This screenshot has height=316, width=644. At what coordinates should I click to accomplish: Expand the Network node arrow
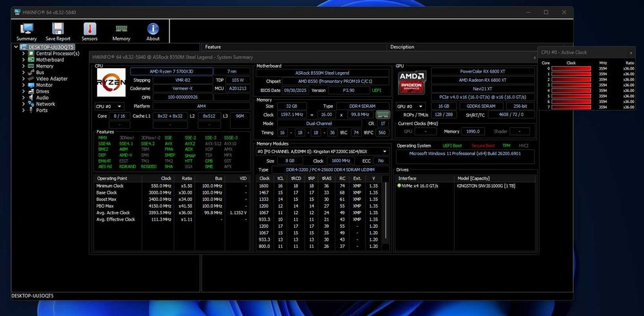click(24, 104)
